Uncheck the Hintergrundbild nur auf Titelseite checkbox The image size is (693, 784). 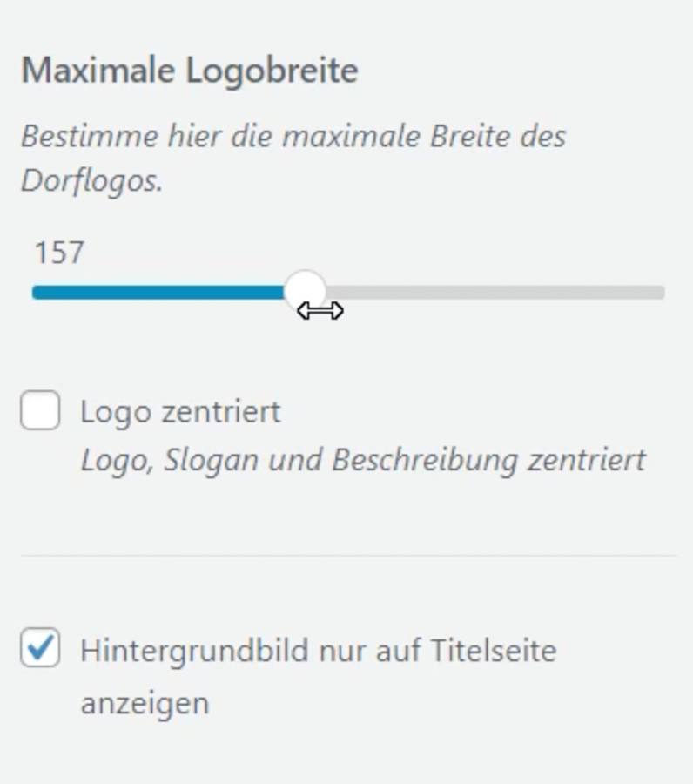[x=40, y=649]
